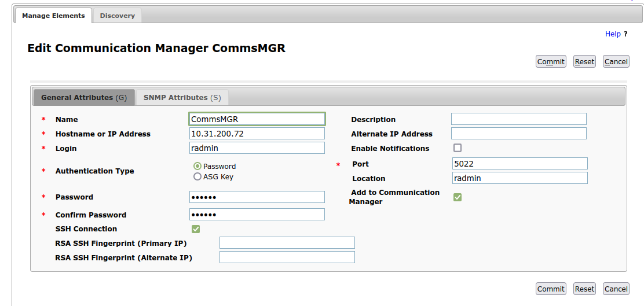Focus the Hostname or IP Address field
The width and height of the screenshot is (644, 306).
click(257, 133)
